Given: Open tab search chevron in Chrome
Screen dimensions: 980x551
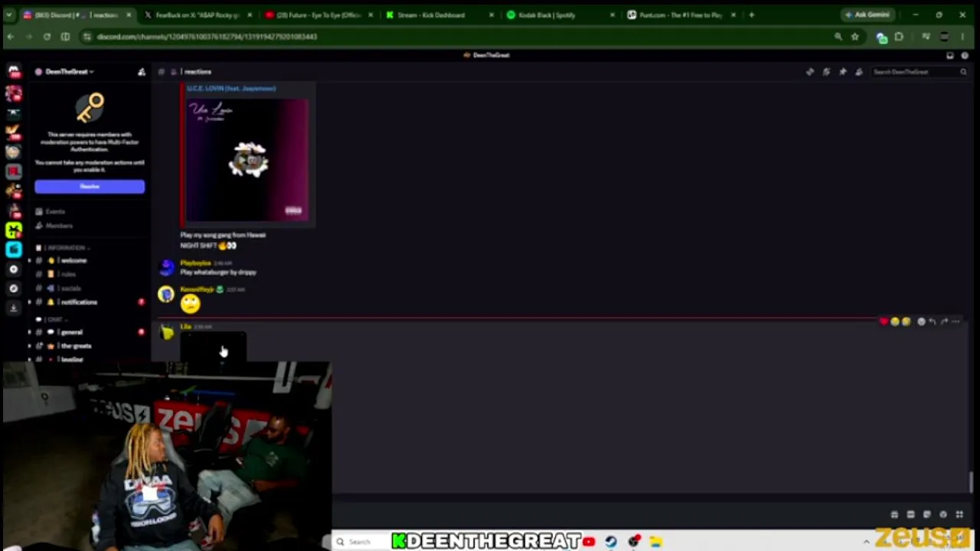Looking at the screenshot, I should pyautogui.click(x=10, y=15).
